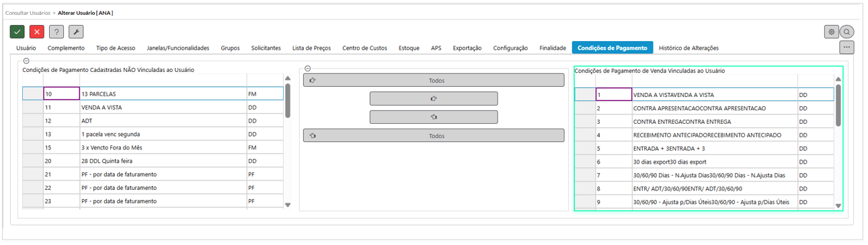
Task: Go back to Consultar Usuários breadcrumb
Action: [x=28, y=13]
